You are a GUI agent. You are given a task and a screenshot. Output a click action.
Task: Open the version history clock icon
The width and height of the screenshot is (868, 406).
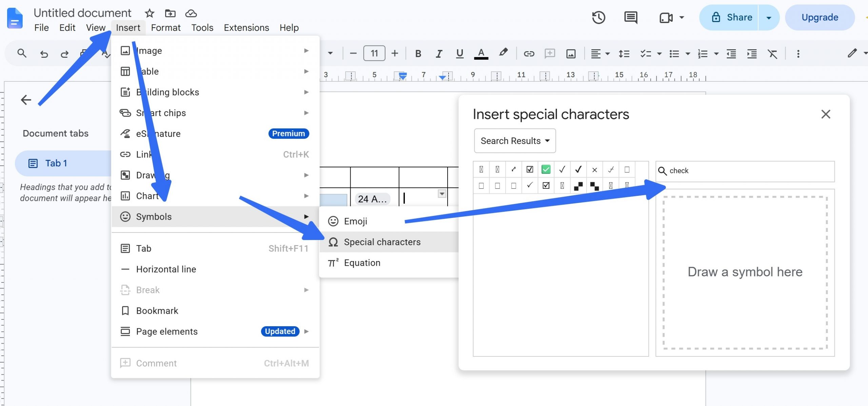pos(598,18)
